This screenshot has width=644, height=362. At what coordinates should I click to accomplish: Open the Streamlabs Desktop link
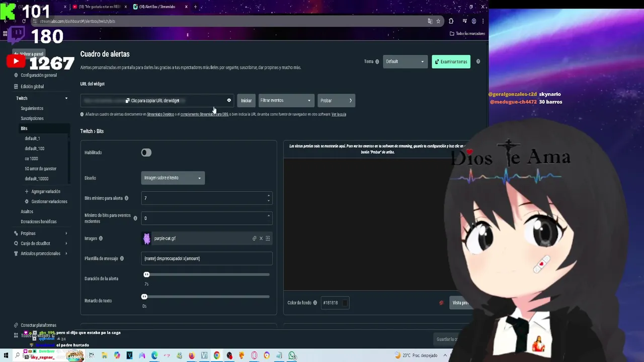point(160,115)
